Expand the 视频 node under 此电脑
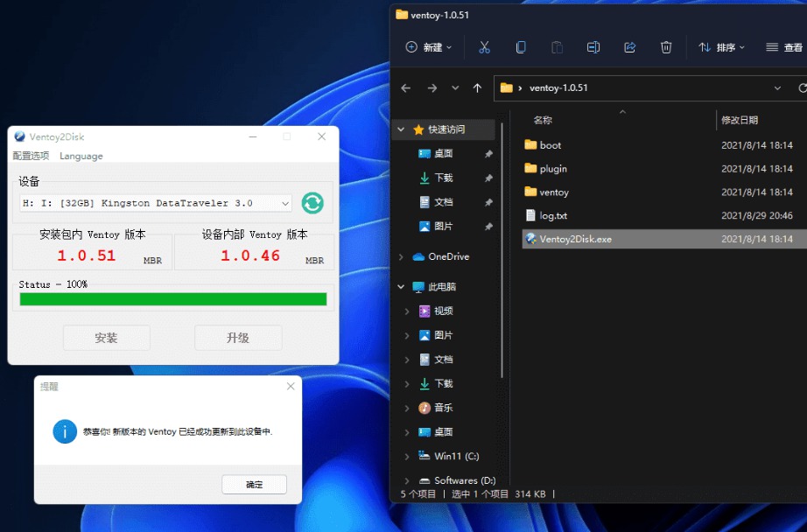Image resolution: width=807 pixels, height=532 pixels. [x=407, y=311]
